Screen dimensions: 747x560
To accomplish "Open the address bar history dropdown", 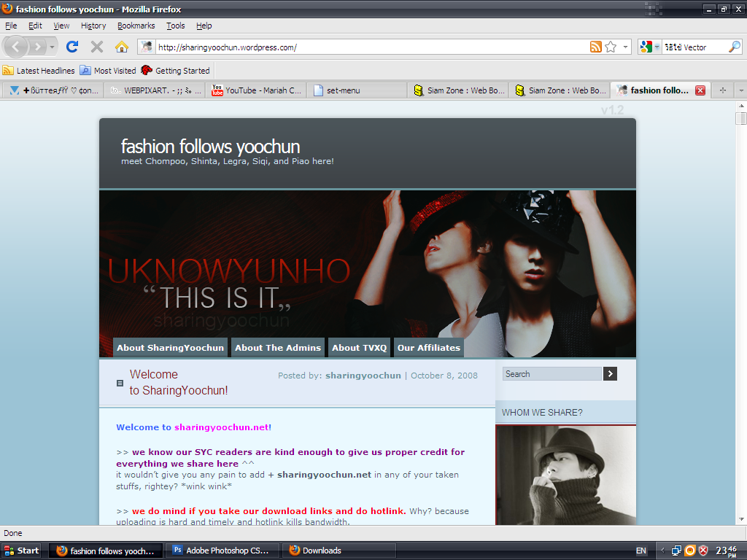I will [x=625, y=47].
